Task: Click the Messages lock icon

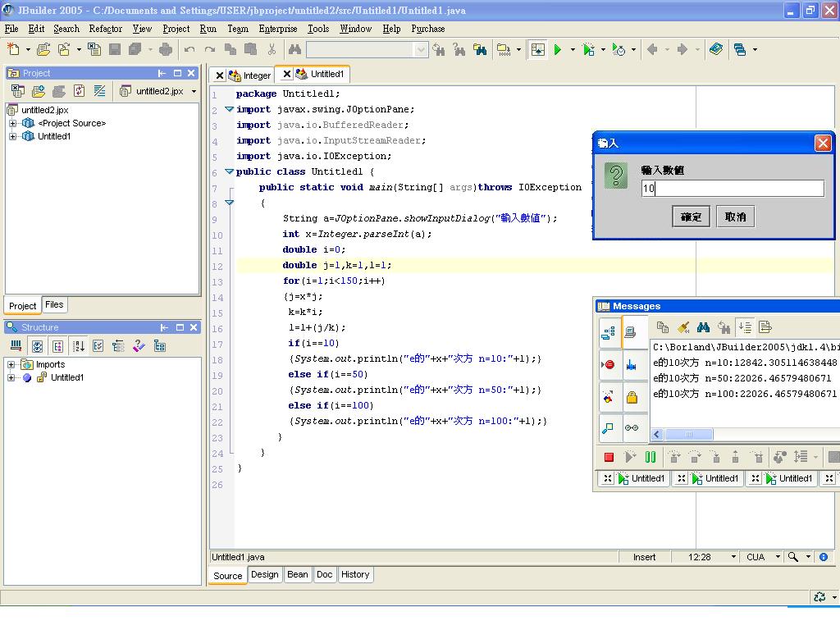Action: coord(632,397)
